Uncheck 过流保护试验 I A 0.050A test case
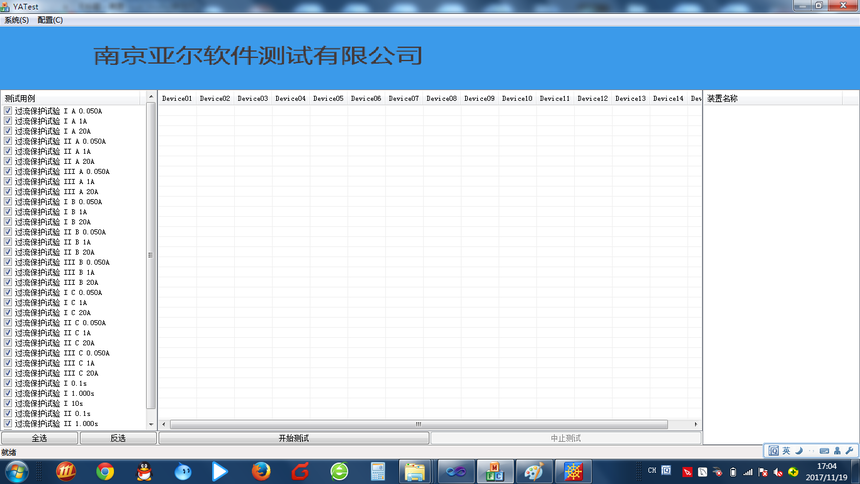The height and width of the screenshot is (484, 860). (8, 111)
